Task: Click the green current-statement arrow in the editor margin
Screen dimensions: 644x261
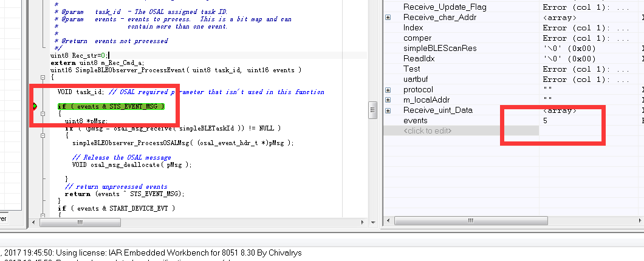Action: tap(35, 107)
